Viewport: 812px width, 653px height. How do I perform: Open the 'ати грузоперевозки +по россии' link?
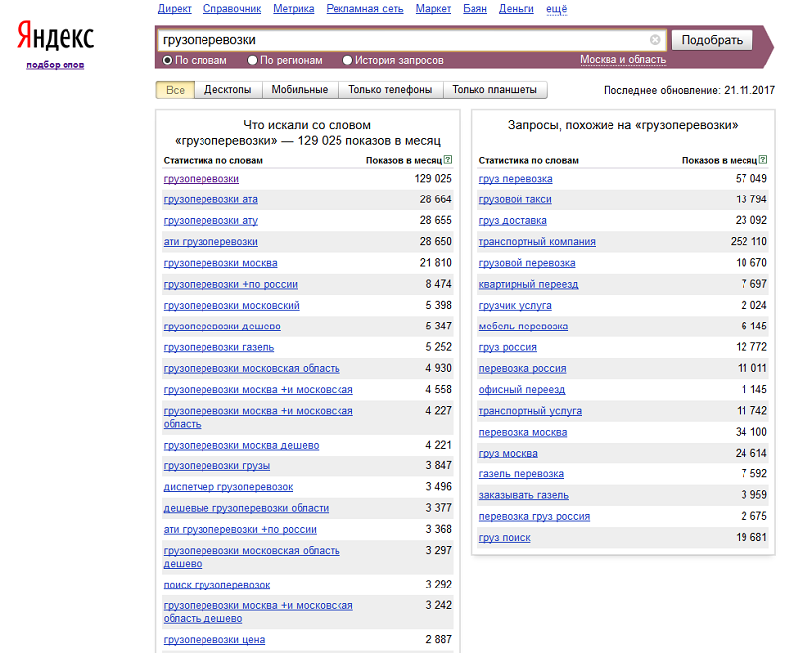click(x=240, y=530)
